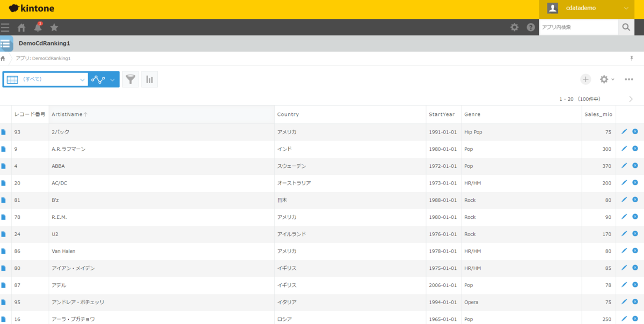Open the app settings gear dropdown
Screen dimensions: 644x324
tap(607, 79)
